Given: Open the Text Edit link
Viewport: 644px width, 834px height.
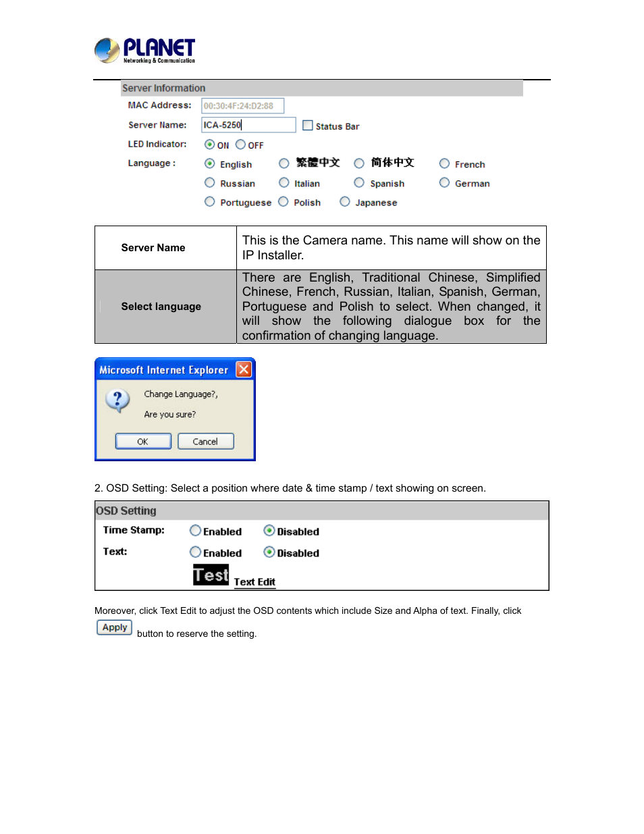Looking at the screenshot, I should [x=254, y=582].
